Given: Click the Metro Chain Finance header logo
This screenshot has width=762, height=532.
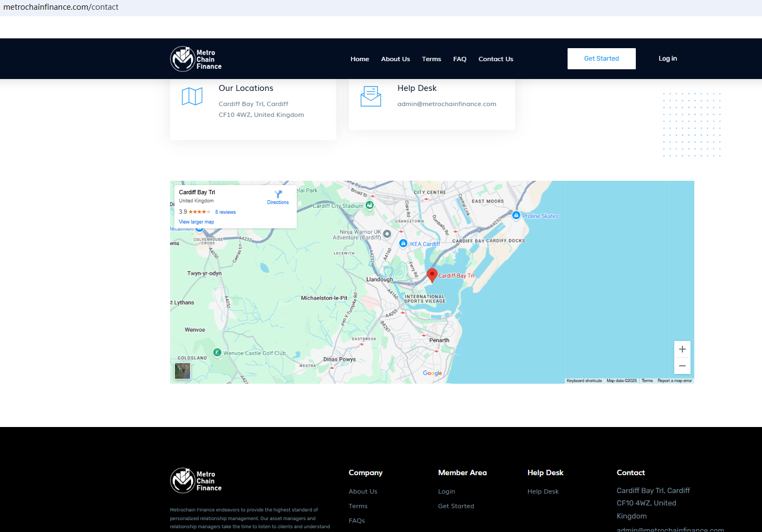Looking at the screenshot, I should tap(196, 59).
